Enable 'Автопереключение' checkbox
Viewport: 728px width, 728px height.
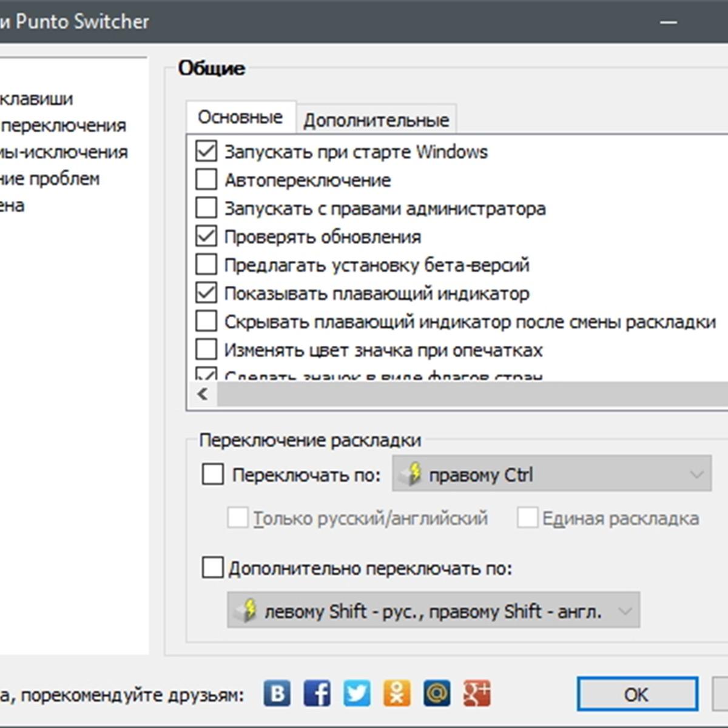(x=206, y=179)
